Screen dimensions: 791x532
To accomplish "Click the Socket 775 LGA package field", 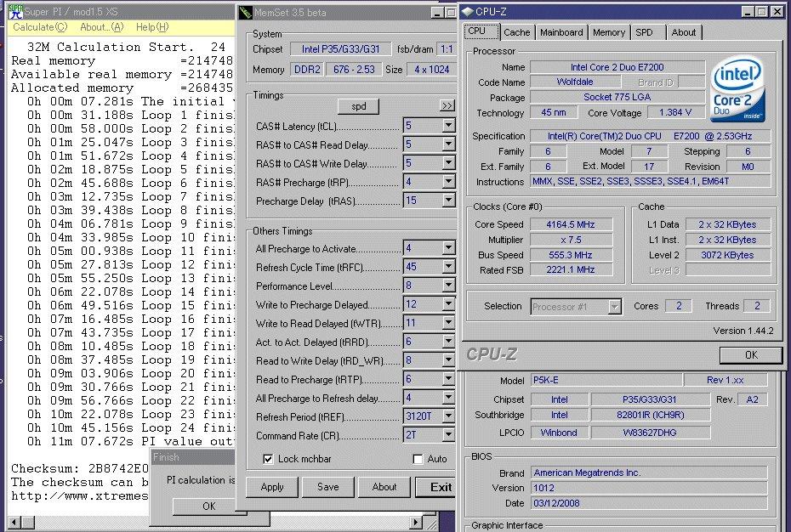I will pos(617,97).
